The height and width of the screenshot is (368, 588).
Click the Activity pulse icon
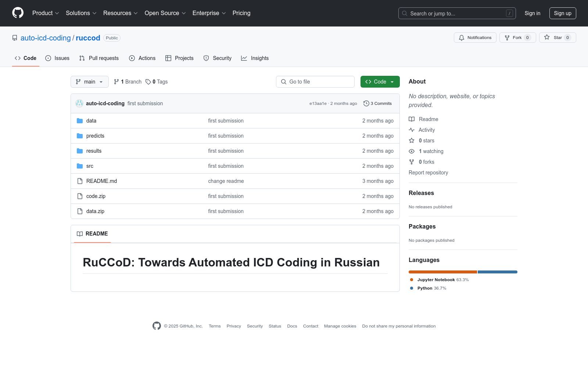tap(412, 130)
